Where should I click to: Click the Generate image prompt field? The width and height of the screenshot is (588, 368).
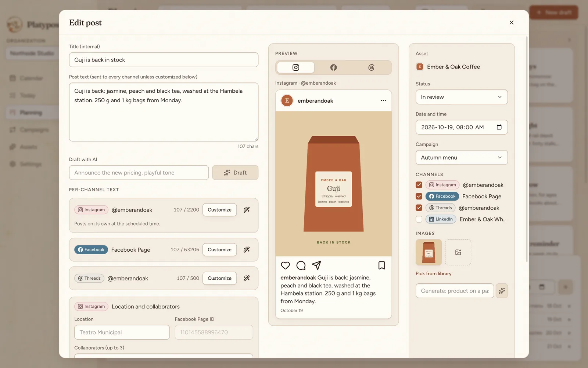tap(455, 291)
